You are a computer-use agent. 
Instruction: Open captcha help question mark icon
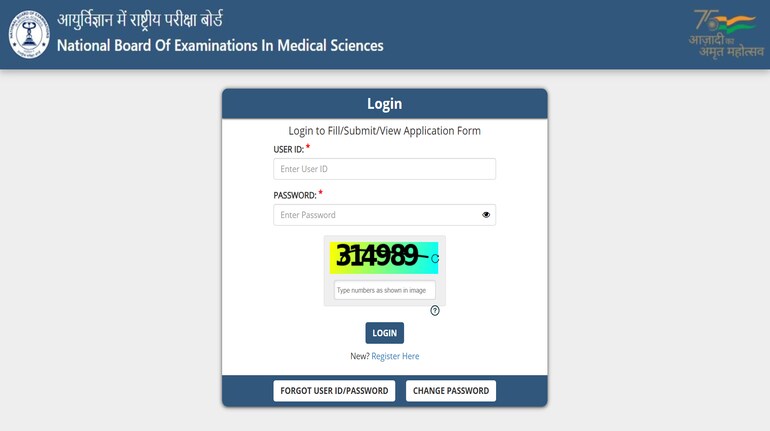[x=435, y=310]
